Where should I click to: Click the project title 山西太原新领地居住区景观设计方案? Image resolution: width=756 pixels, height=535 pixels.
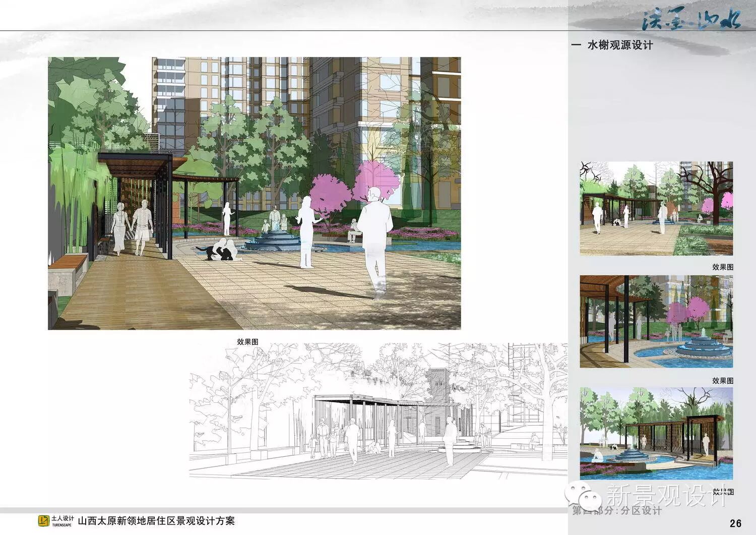(x=157, y=521)
